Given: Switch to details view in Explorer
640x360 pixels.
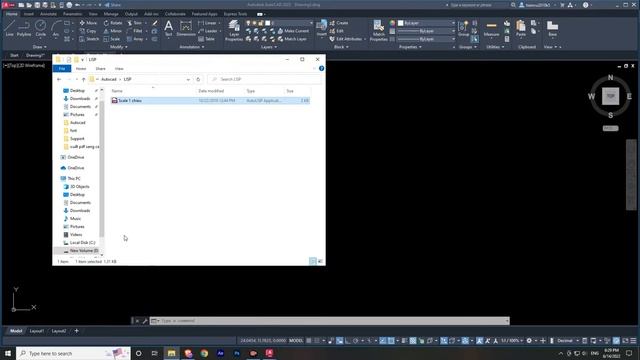Looking at the screenshot, I should (313, 261).
